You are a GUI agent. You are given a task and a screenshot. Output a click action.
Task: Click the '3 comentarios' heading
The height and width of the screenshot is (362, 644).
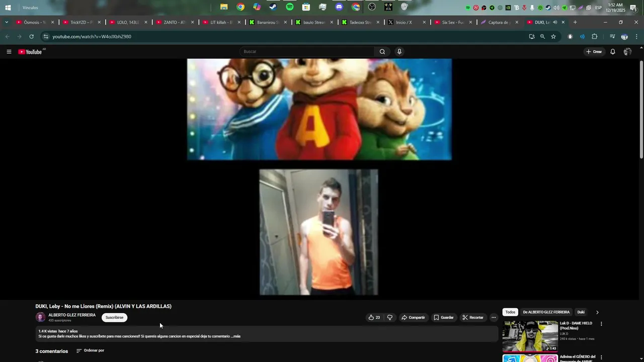pos(51,351)
